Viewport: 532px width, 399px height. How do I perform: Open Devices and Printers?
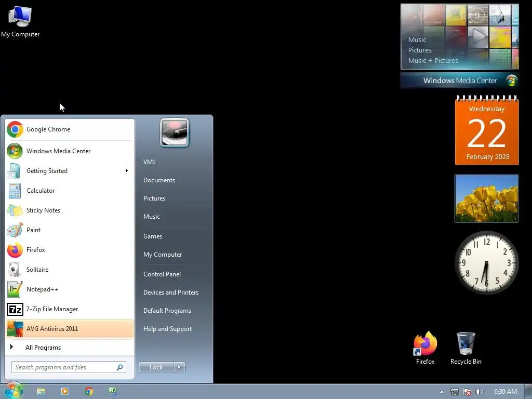[x=170, y=292]
